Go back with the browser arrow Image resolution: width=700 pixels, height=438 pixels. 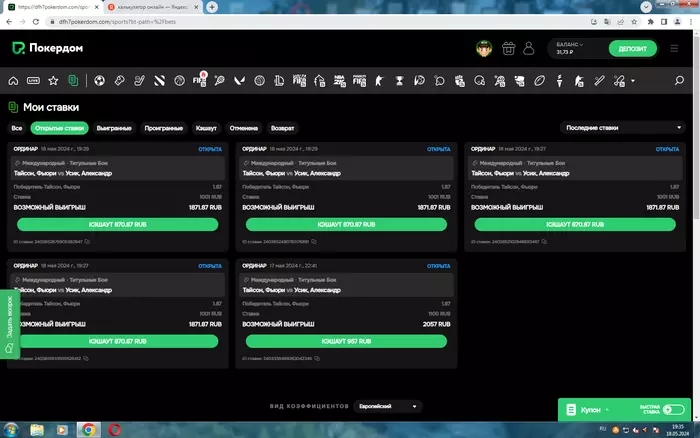click(9, 22)
